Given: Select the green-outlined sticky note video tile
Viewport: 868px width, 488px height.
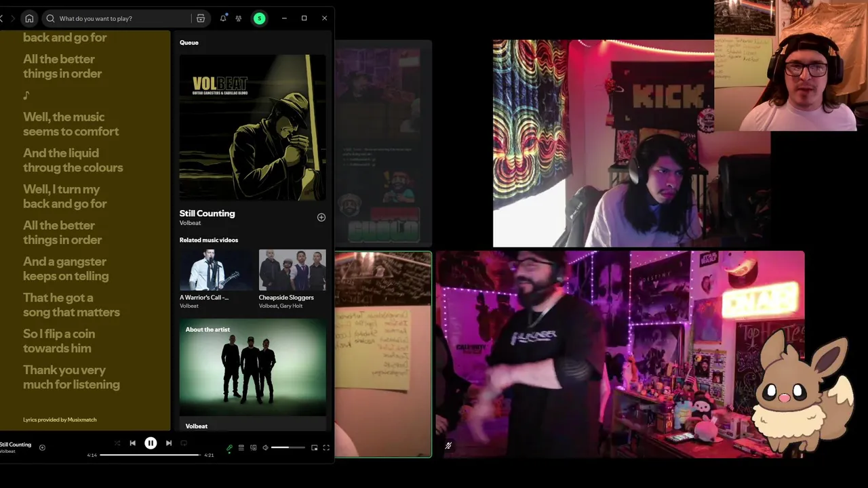Looking at the screenshot, I should (382, 354).
